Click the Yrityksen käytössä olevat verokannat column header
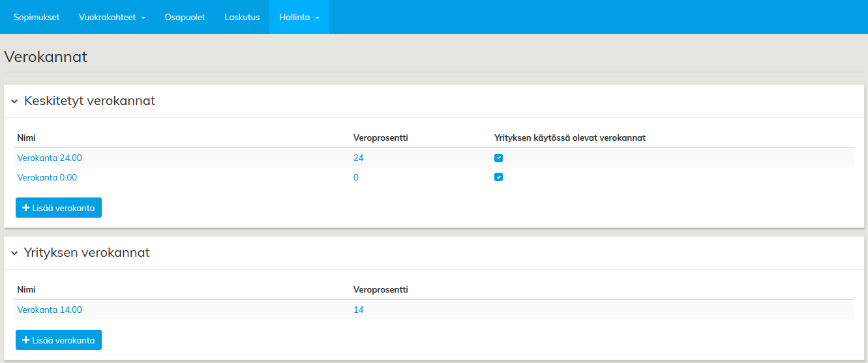868x363 pixels. [569, 138]
